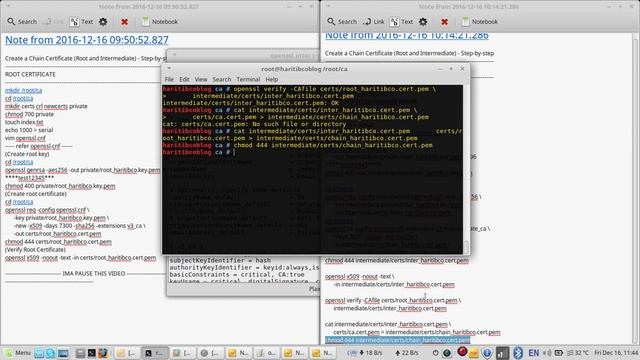Click the battery tray icon

tap(558, 353)
